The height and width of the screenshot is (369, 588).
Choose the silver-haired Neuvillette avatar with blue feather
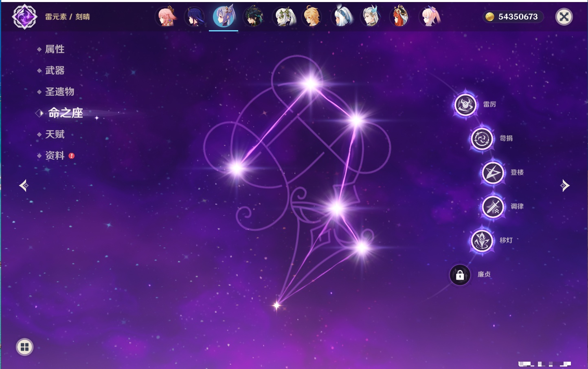371,17
